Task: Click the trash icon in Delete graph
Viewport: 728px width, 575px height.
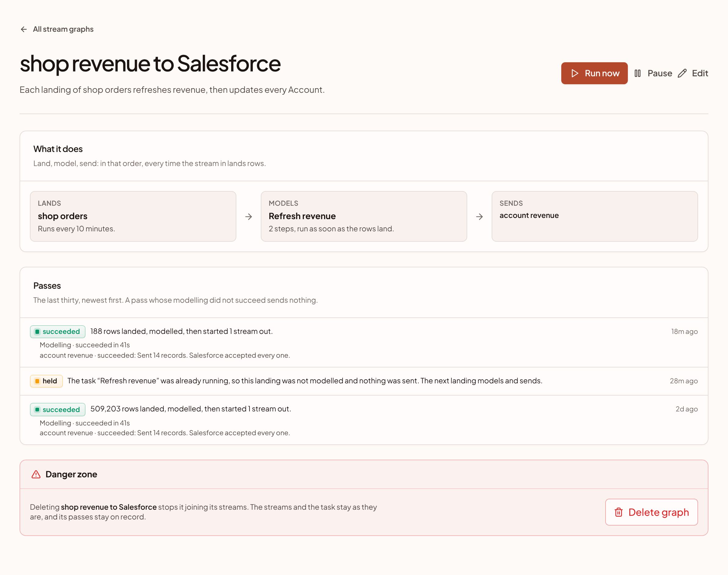Action: click(x=618, y=512)
